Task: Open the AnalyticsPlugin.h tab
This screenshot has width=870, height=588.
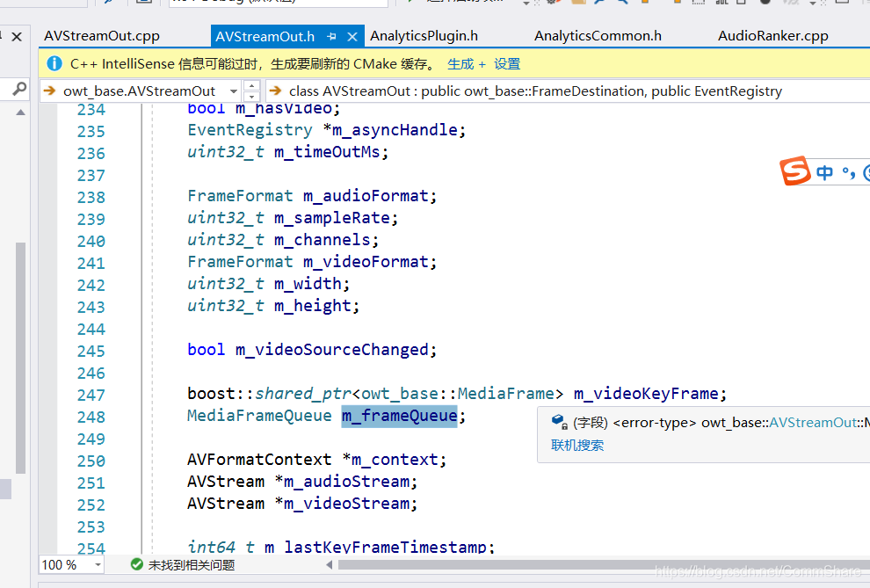Action: (424, 36)
